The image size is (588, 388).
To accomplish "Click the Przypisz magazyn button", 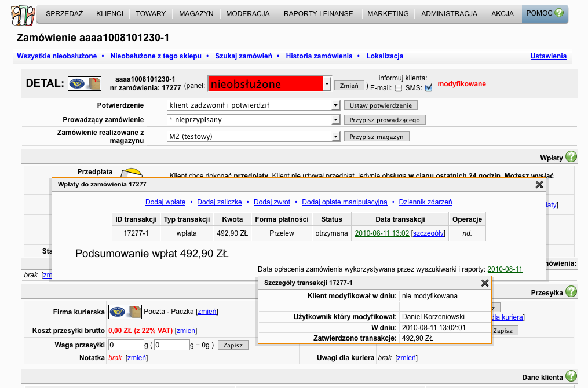I will (377, 137).
